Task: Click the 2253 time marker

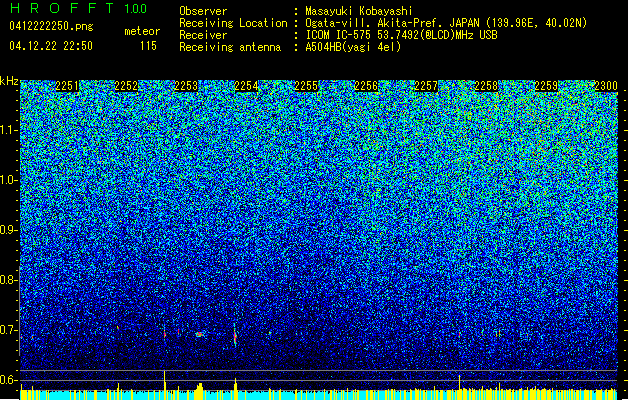Action: [186, 86]
